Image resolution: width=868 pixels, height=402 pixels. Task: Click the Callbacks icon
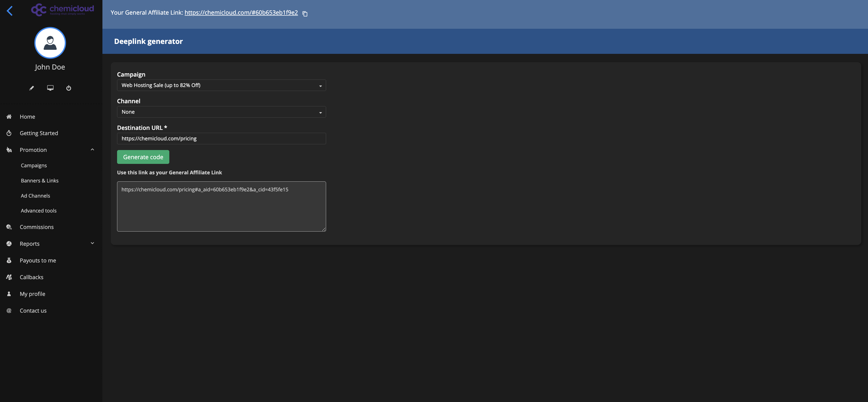pyautogui.click(x=9, y=277)
